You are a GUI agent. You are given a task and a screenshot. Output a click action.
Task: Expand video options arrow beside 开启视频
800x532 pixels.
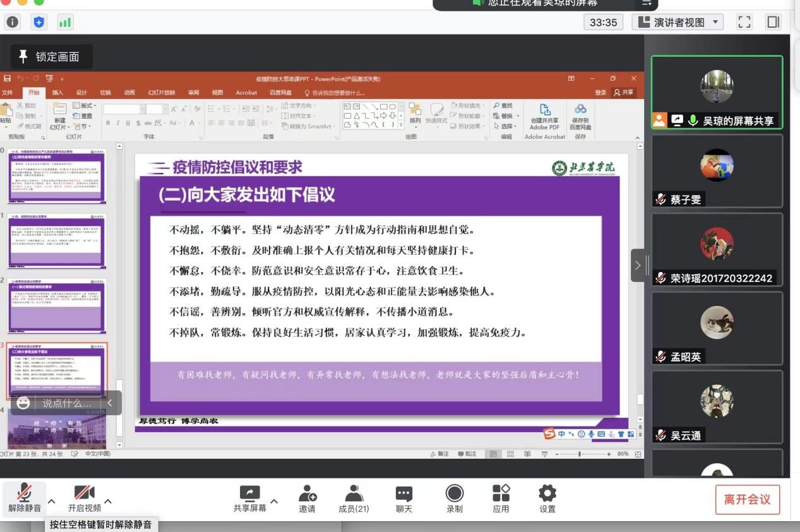tap(108, 502)
